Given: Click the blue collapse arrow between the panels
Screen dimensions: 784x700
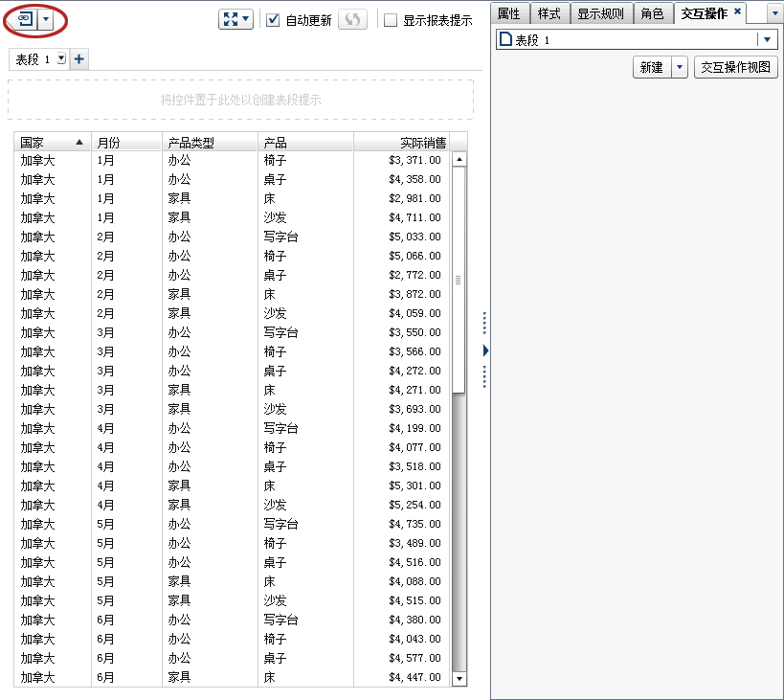Looking at the screenshot, I should [483, 350].
